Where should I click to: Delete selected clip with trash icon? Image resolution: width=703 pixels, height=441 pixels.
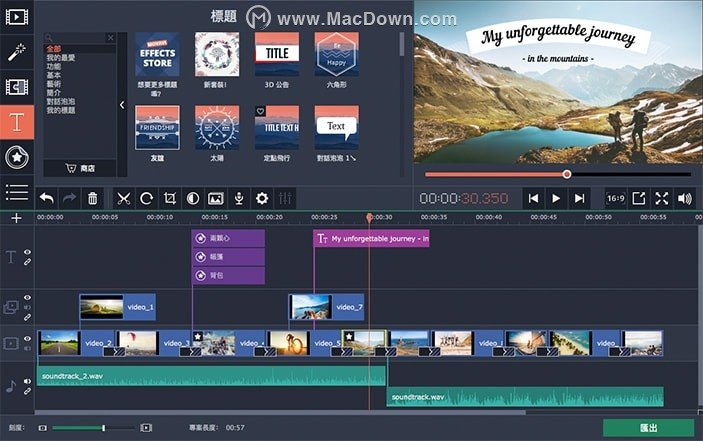(x=92, y=198)
